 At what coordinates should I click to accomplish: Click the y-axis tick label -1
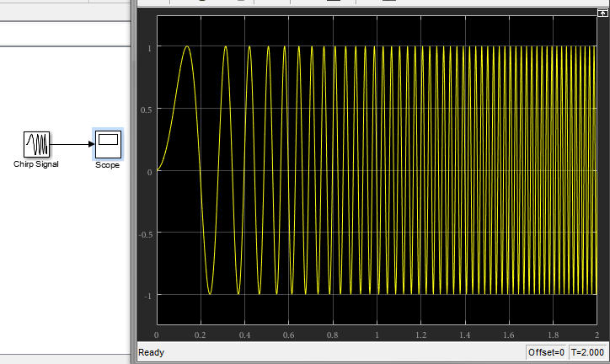[x=147, y=296]
